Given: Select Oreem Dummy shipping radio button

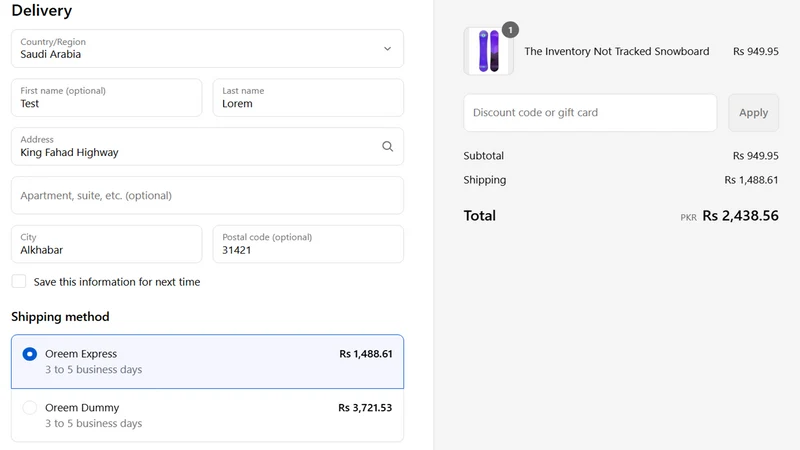Looking at the screenshot, I should click(x=30, y=408).
